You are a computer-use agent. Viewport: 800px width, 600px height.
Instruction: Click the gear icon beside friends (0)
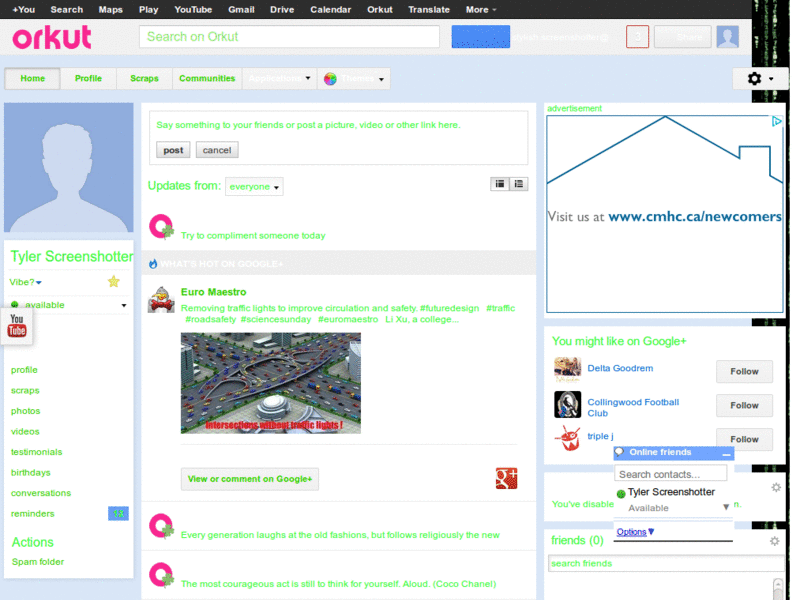click(x=774, y=541)
